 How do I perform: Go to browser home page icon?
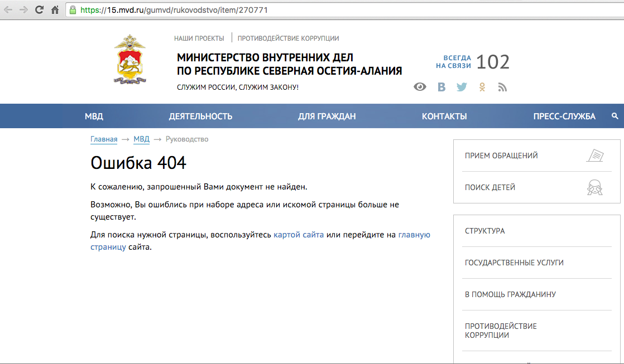point(55,9)
